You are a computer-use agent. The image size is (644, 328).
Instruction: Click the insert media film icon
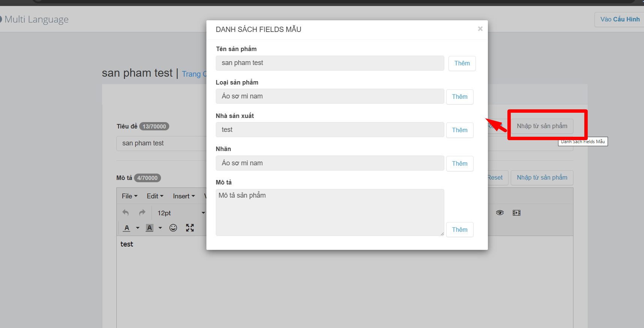516,213
